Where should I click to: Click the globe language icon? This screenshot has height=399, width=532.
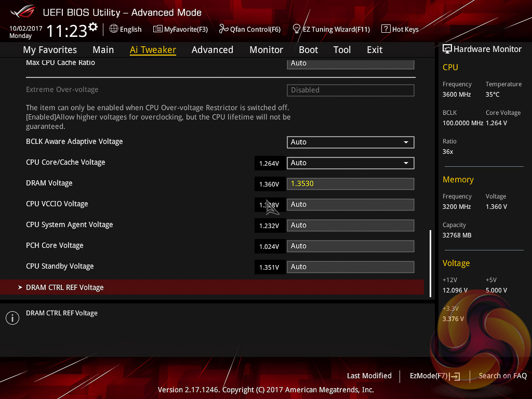click(x=114, y=29)
